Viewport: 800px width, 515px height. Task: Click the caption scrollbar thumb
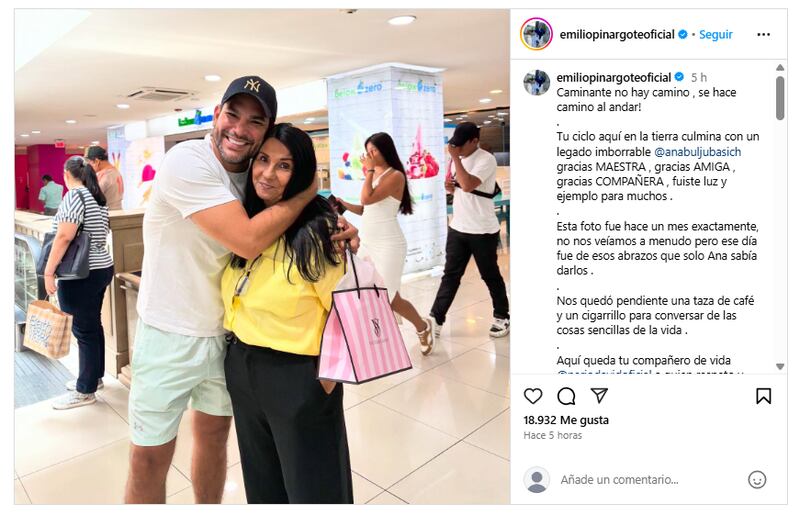[780, 98]
